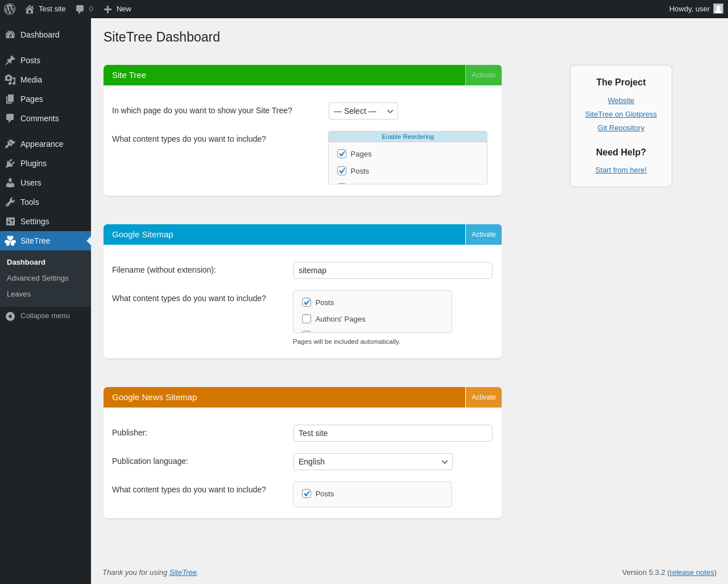The image size is (728, 584).
Task: Open Media menu label in sidebar
Action: (31, 80)
